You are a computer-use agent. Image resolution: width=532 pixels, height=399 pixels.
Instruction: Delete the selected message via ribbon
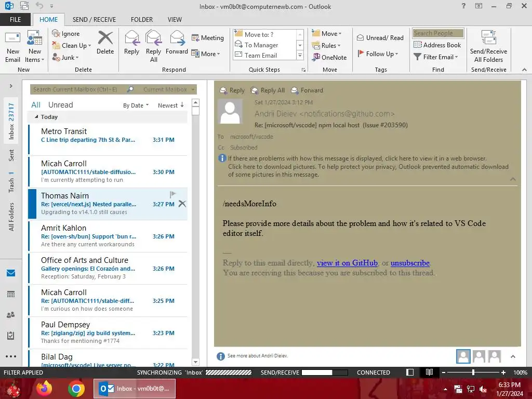[x=105, y=43]
